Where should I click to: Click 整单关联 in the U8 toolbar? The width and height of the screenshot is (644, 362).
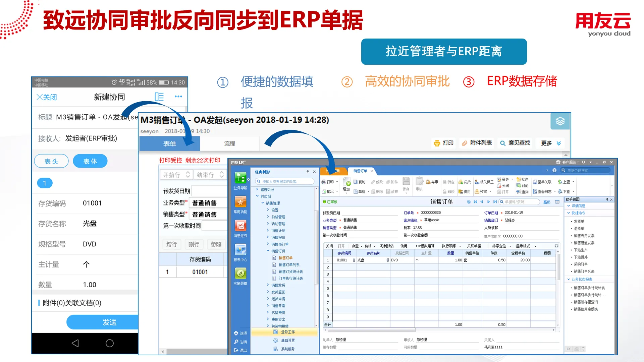(542, 182)
